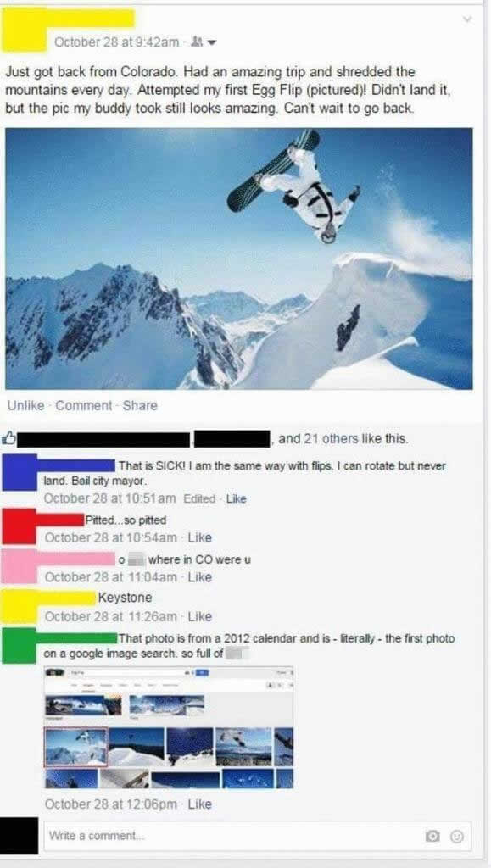
Task: Like the "That is SICK!" comment
Action: click(x=237, y=498)
